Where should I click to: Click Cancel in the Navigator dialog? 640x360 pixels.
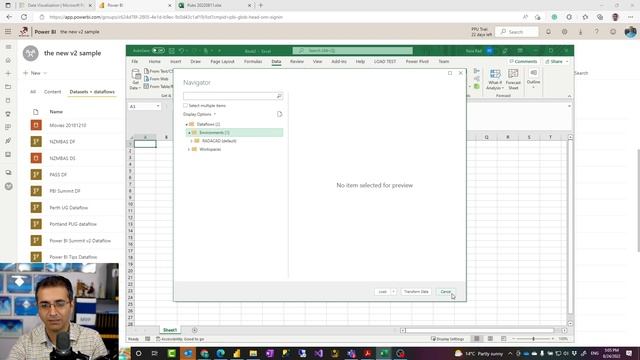click(x=445, y=292)
